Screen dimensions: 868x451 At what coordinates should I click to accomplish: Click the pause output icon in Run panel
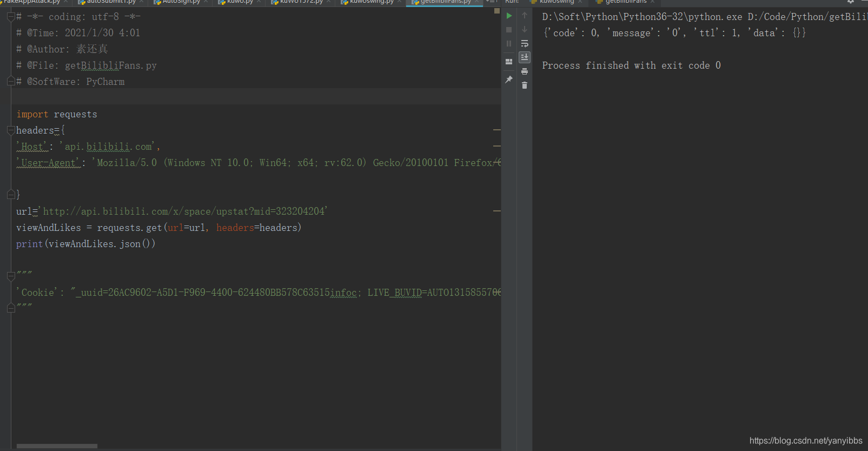click(x=509, y=43)
